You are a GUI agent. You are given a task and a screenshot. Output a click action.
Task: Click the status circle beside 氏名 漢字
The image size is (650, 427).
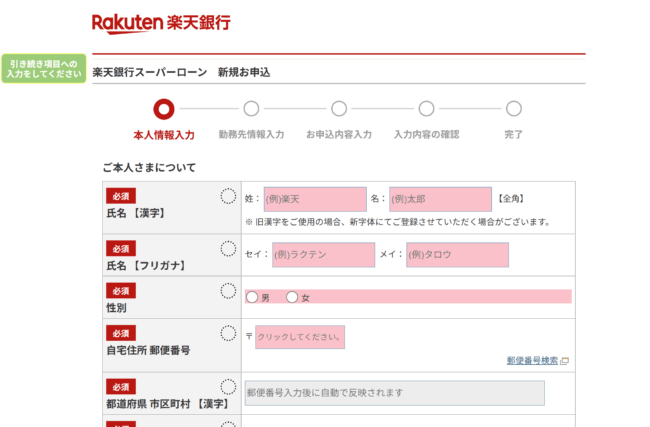[228, 196]
